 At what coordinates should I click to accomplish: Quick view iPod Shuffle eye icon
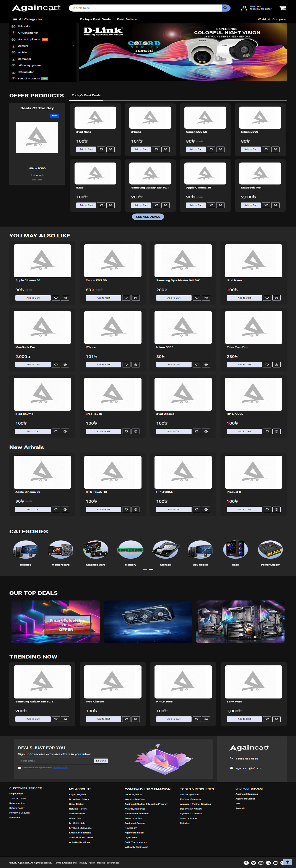65,431
